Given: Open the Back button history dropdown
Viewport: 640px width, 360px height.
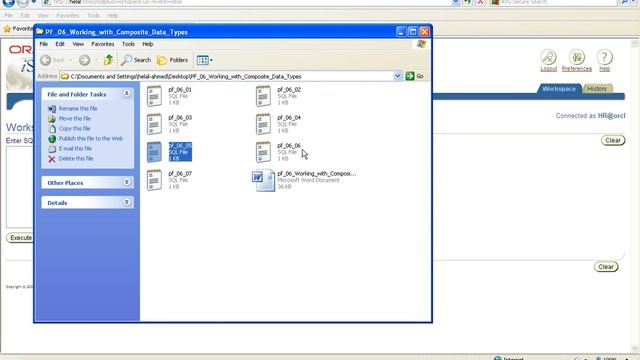Looking at the screenshot, I should [x=70, y=60].
